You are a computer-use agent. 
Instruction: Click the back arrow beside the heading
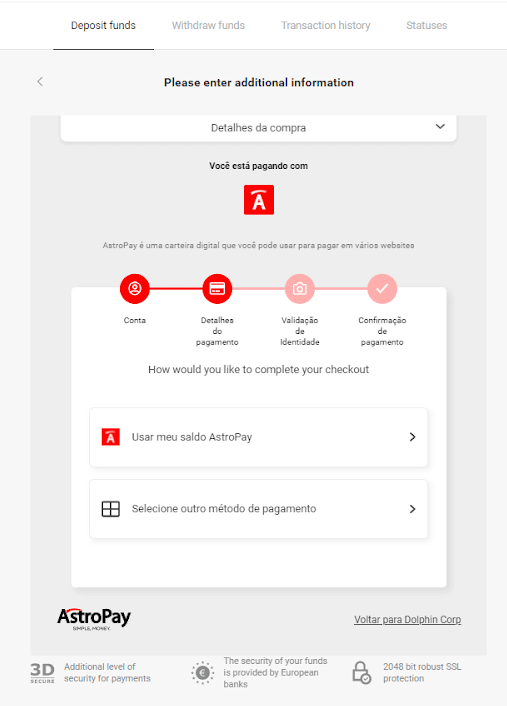[40, 81]
